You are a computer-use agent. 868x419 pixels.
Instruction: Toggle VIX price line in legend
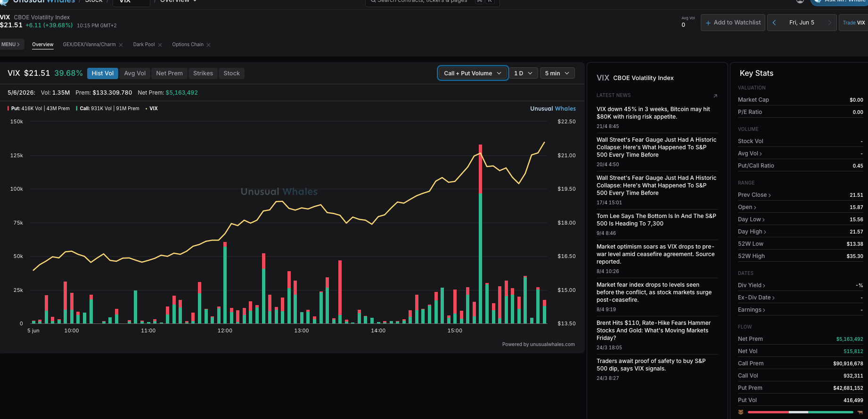pyautogui.click(x=152, y=108)
